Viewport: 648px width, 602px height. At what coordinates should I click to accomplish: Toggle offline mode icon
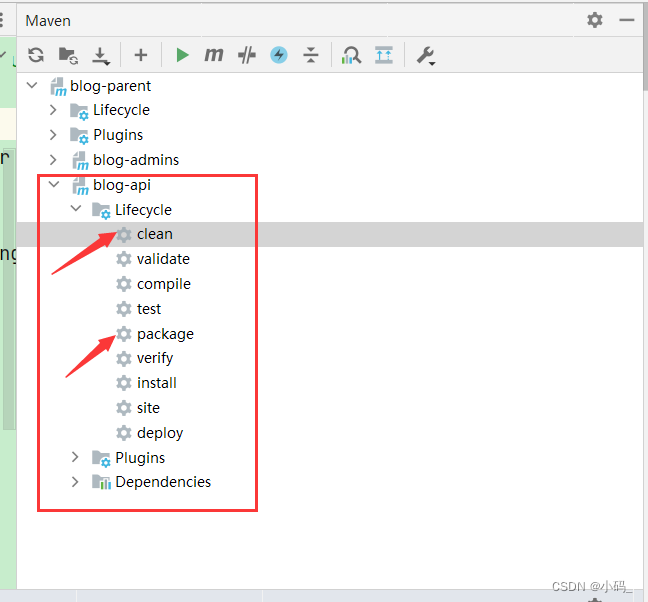247,55
